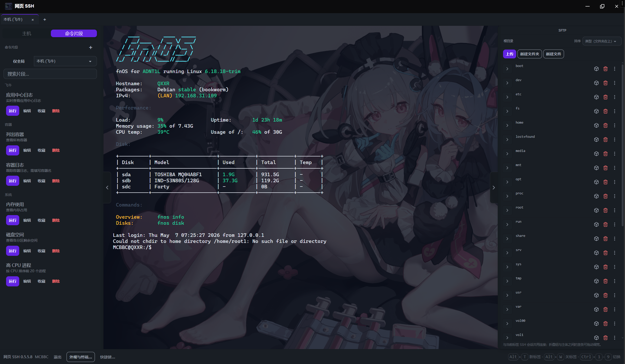Screen dimensions: 625x364
Task: Click 退出 in the status bar
Action: click(x=57, y=357)
